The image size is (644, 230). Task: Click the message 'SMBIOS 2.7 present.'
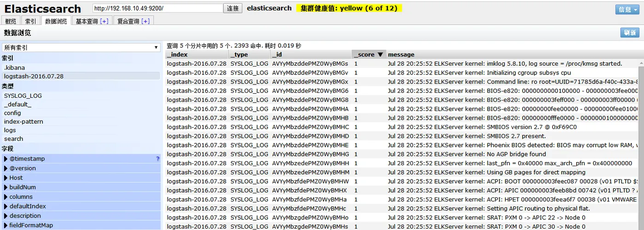click(516, 136)
